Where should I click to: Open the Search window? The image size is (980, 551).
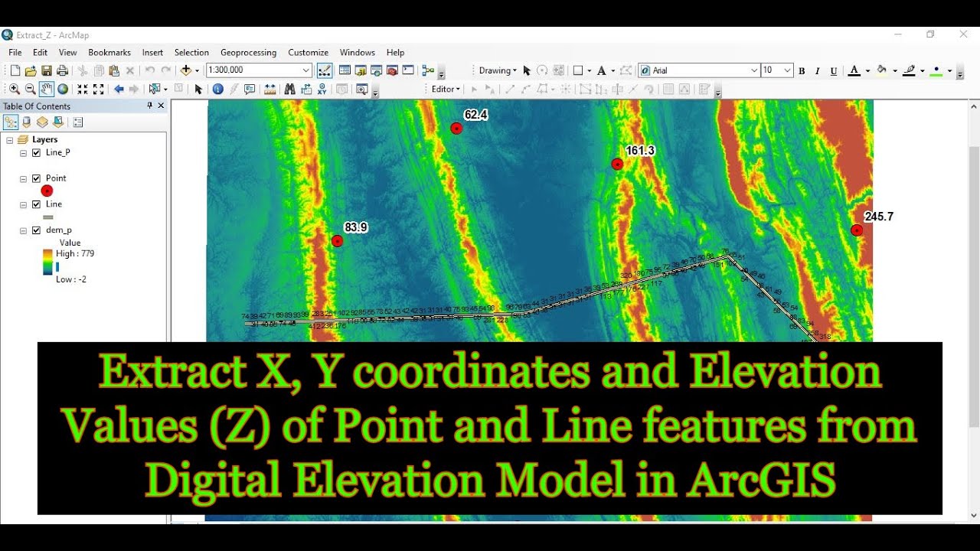pos(376,70)
